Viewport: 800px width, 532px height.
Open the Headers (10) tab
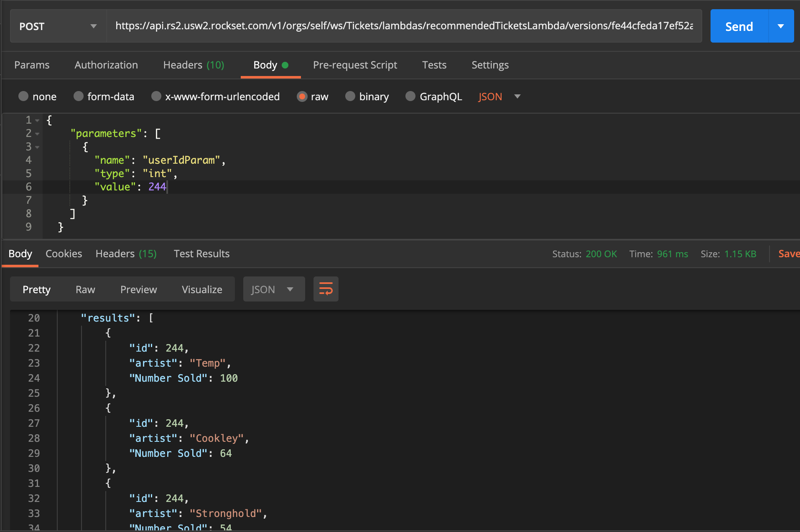click(x=194, y=65)
